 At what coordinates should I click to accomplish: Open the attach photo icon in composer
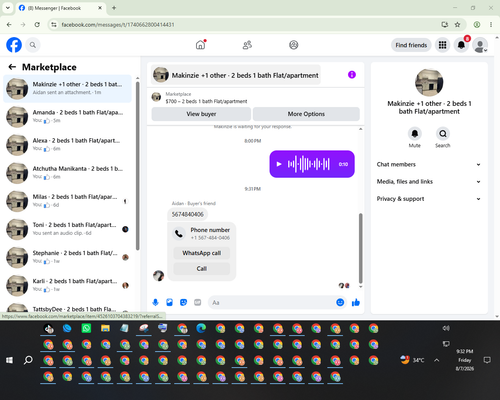(x=169, y=302)
